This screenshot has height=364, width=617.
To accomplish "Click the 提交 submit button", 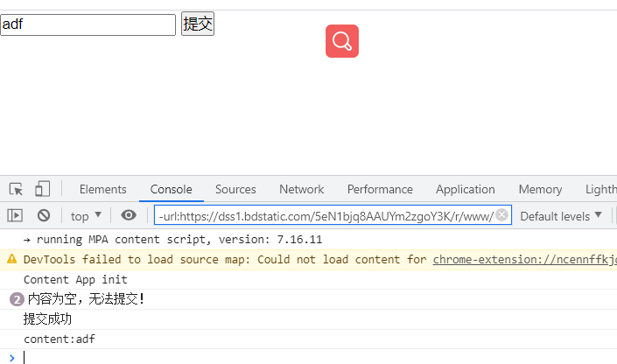I will pyautogui.click(x=198, y=24).
